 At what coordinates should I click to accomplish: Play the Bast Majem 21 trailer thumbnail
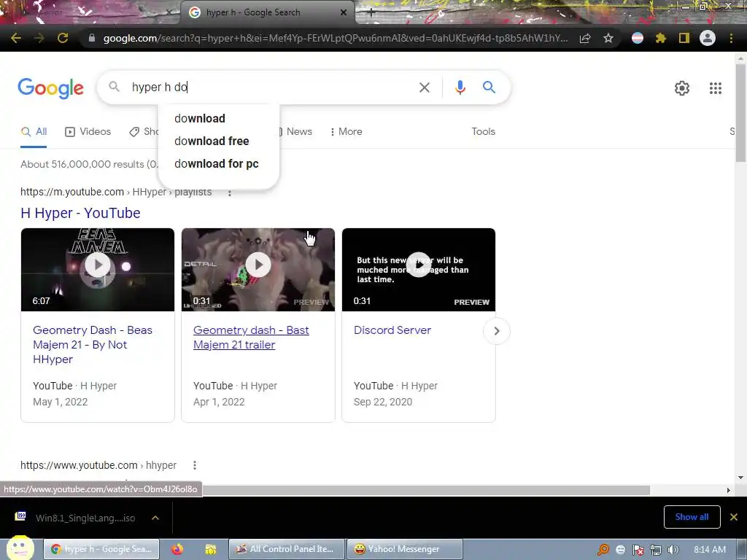[258, 270]
